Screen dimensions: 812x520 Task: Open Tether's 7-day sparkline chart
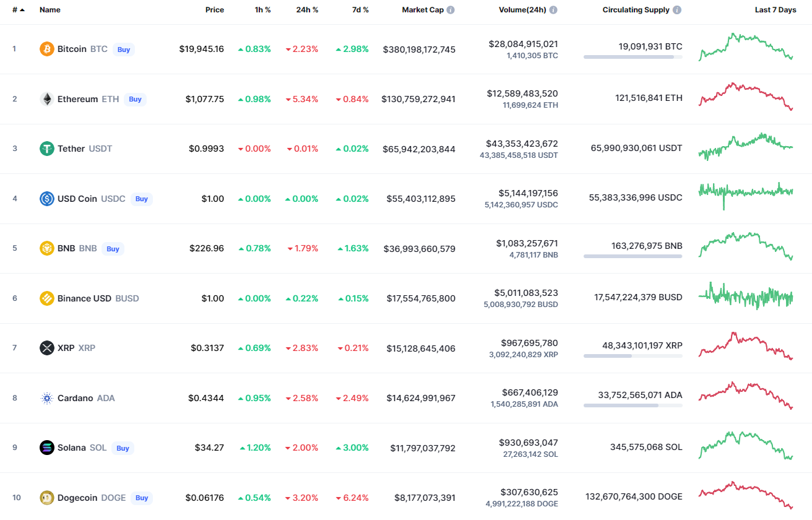click(746, 147)
